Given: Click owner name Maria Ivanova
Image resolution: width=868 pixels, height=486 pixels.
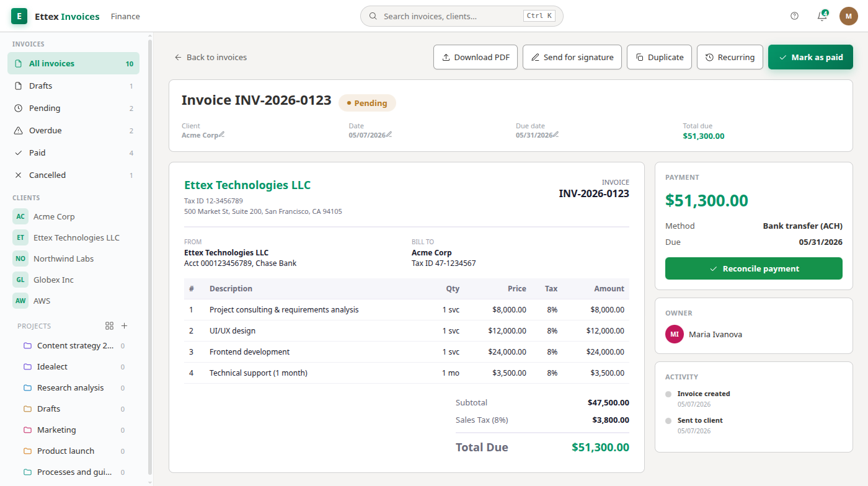Looking at the screenshot, I should pyautogui.click(x=715, y=334).
